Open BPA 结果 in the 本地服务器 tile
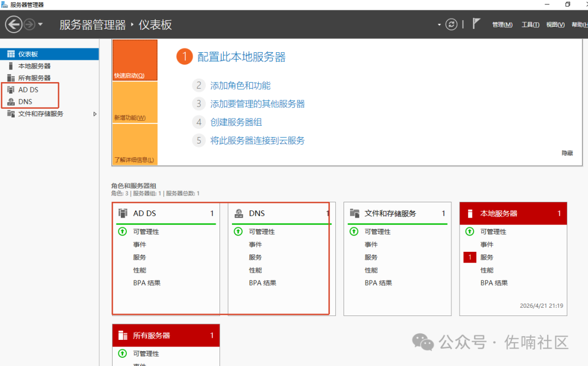 (x=494, y=283)
